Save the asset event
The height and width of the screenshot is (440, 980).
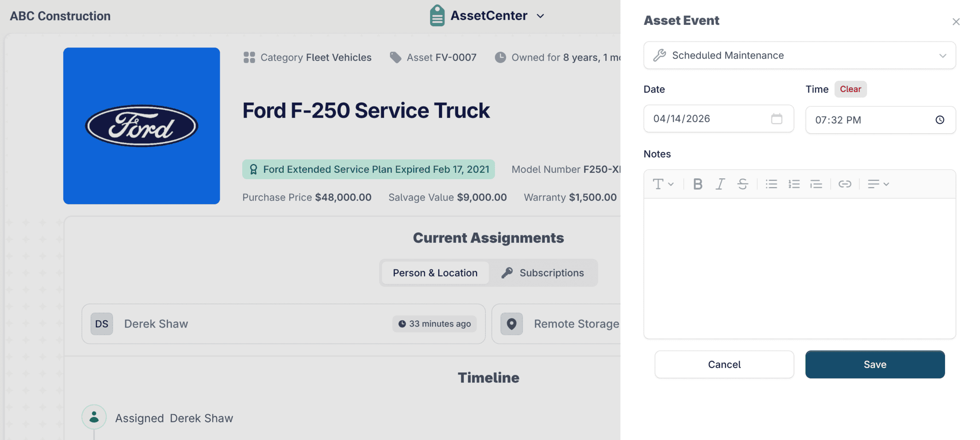click(x=875, y=364)
